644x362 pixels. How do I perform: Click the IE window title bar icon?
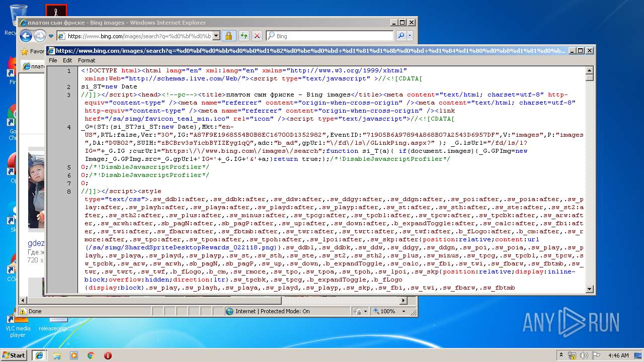click(x=23, y=23)
